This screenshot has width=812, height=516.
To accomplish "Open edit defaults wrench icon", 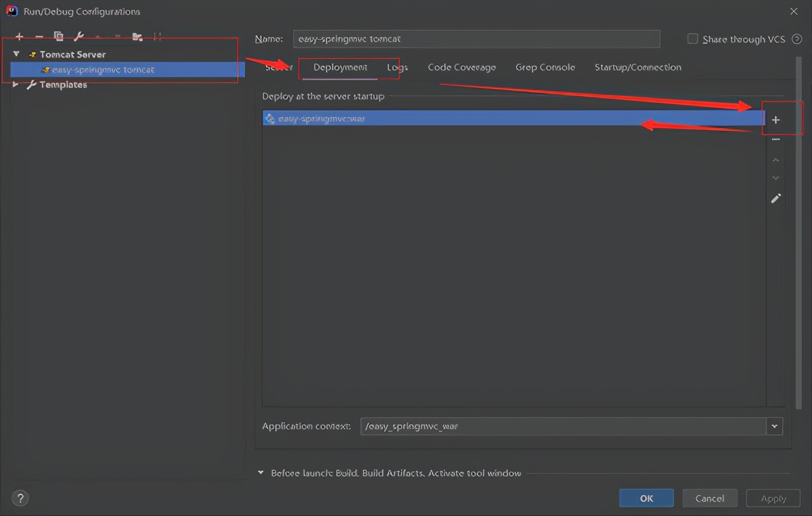I will [x=78, y=37].
